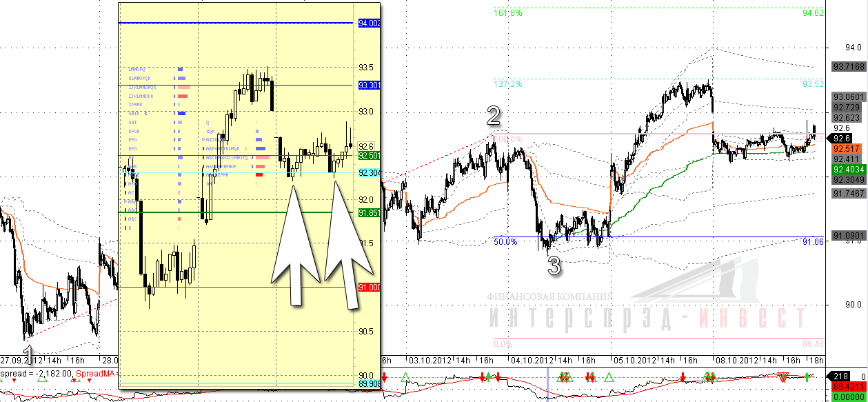
Task: Click the 91.0901 price label on the right axis
Action: [849, 235]
